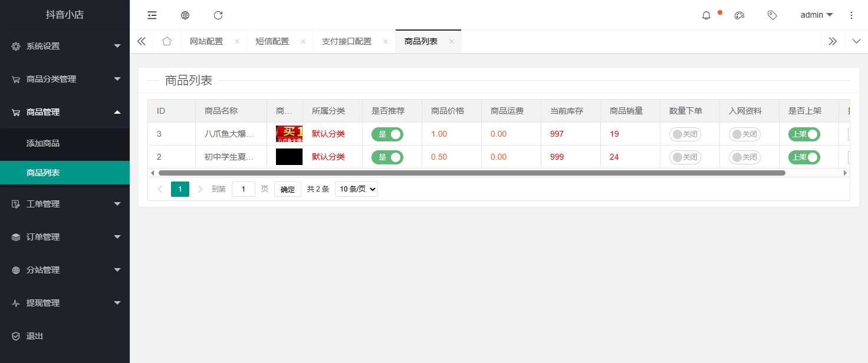Toggle 数量下单 switch for product ID 3
This screenshot has height=363, width=868.
tap(685, 134)
